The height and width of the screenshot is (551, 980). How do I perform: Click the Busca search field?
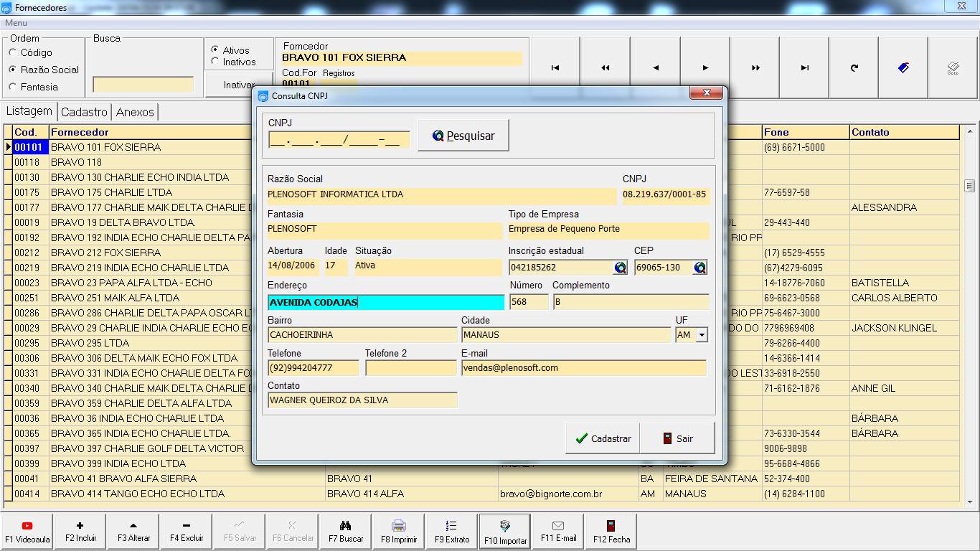(143, 85)
